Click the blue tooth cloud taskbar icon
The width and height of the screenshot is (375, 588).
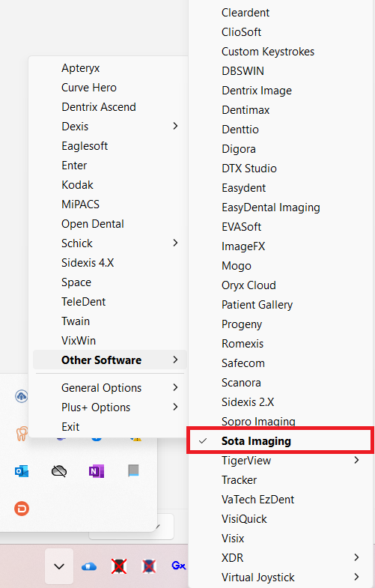89,566
